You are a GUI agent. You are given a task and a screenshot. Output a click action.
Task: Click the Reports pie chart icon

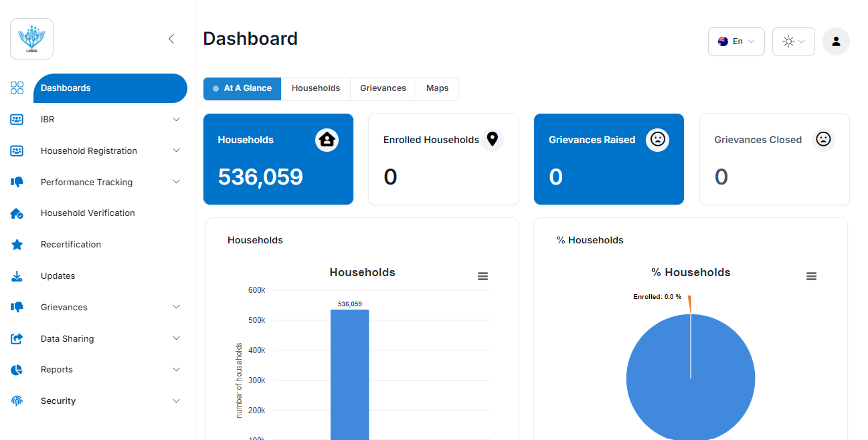click(17, 370)
